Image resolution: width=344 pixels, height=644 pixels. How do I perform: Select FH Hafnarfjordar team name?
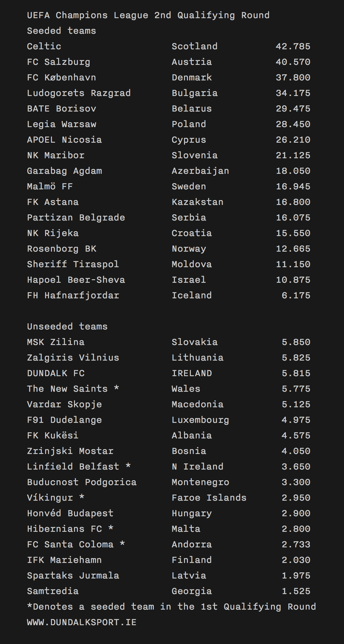[x=73, y=295]
